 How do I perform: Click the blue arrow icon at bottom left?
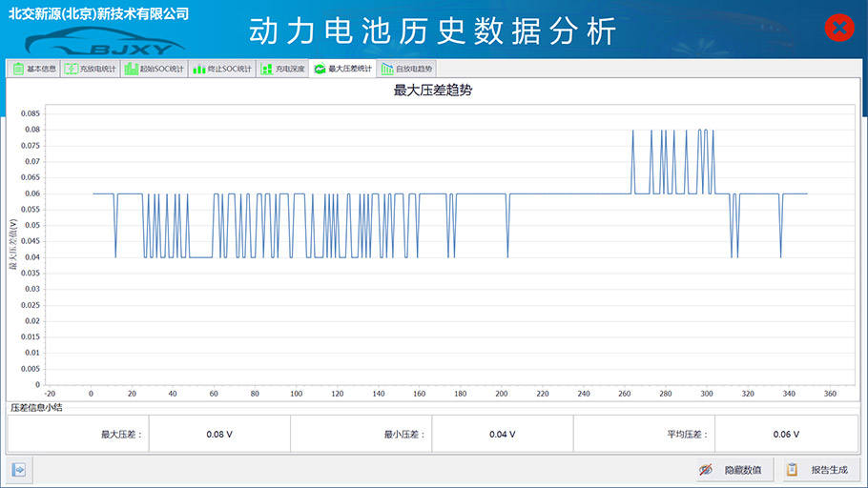pyautogui.click(x=19, y=469)
